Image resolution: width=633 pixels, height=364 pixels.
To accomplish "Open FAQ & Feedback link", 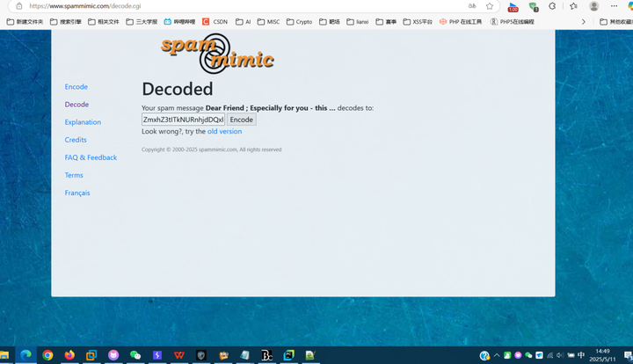I will point(91,157).
